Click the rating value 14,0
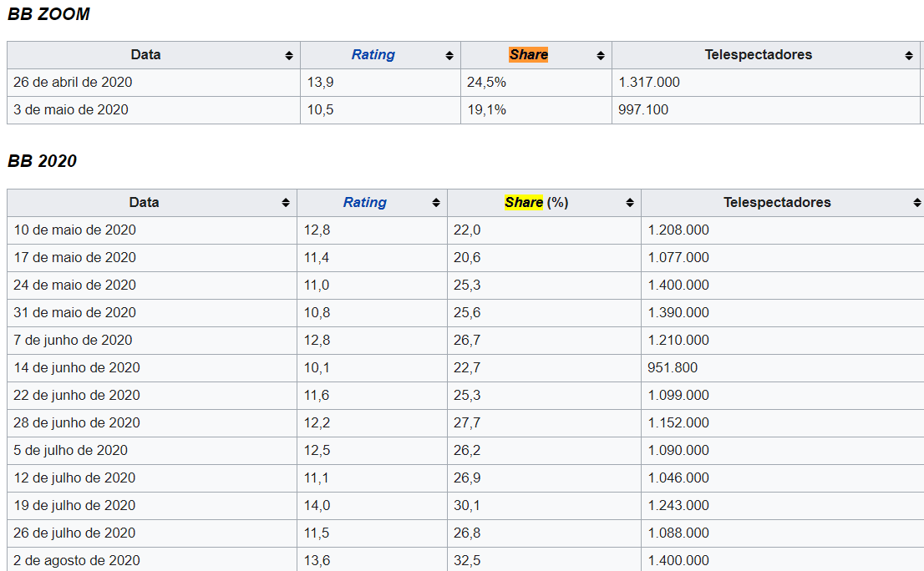This screenshot has width=924, height=571. click(x=317, y=506)
